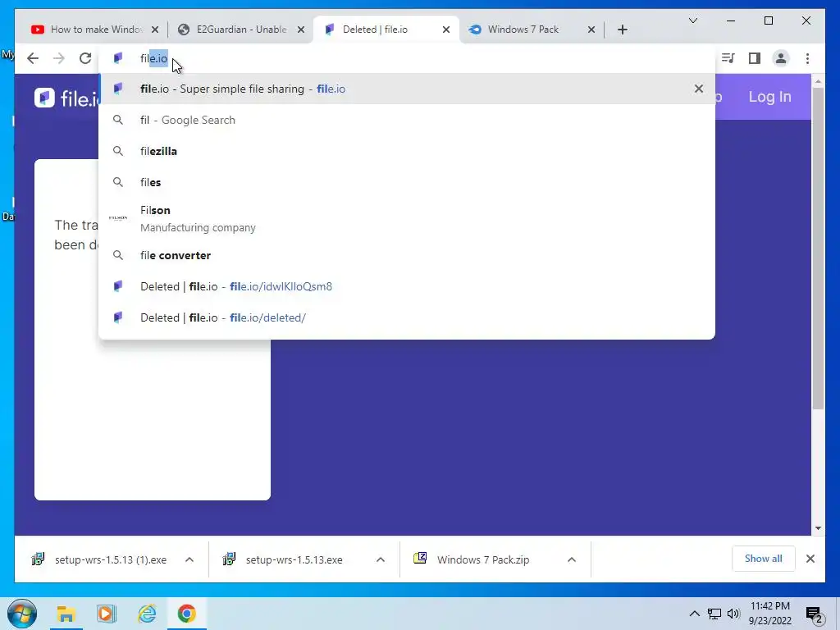840x630 pixels.
Task: Click the file.io logo on the page
Action: coord(66,98)
